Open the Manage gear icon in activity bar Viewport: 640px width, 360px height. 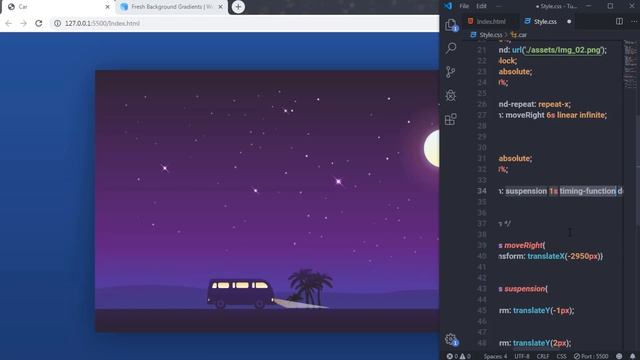point(451,339)
